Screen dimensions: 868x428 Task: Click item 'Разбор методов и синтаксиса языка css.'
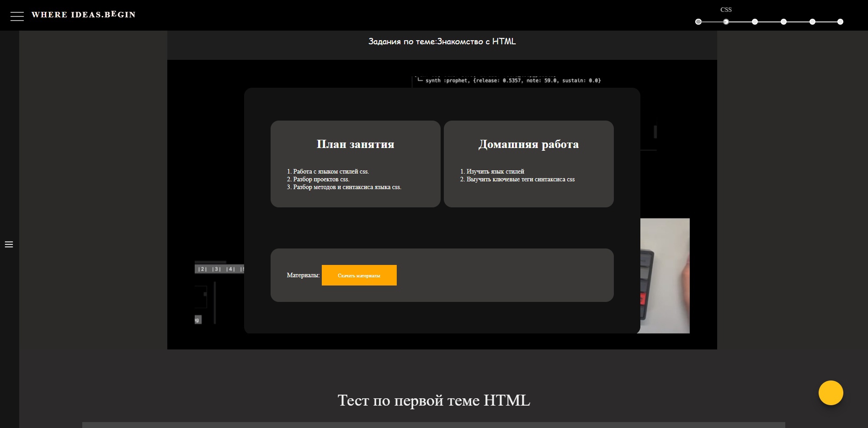click(x=347, y=187)
